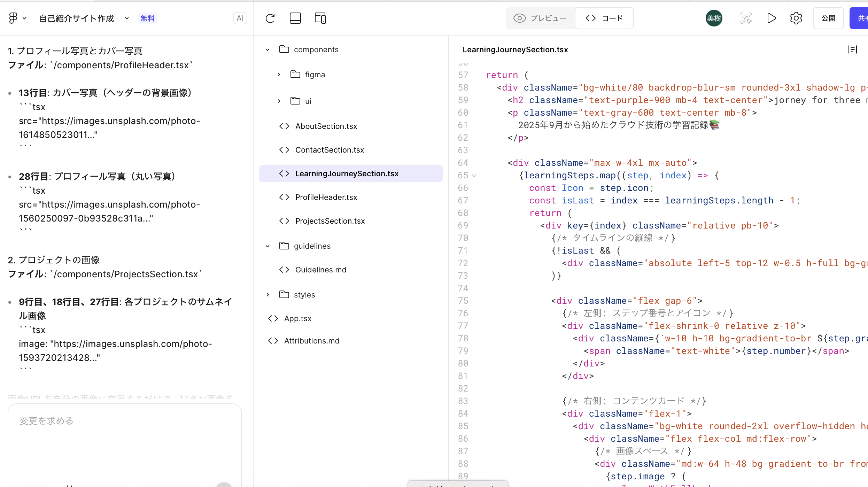The height and width of the screenshot is (487, 868).
Task: Click the editor layout icon near filename
Action: 852,49
